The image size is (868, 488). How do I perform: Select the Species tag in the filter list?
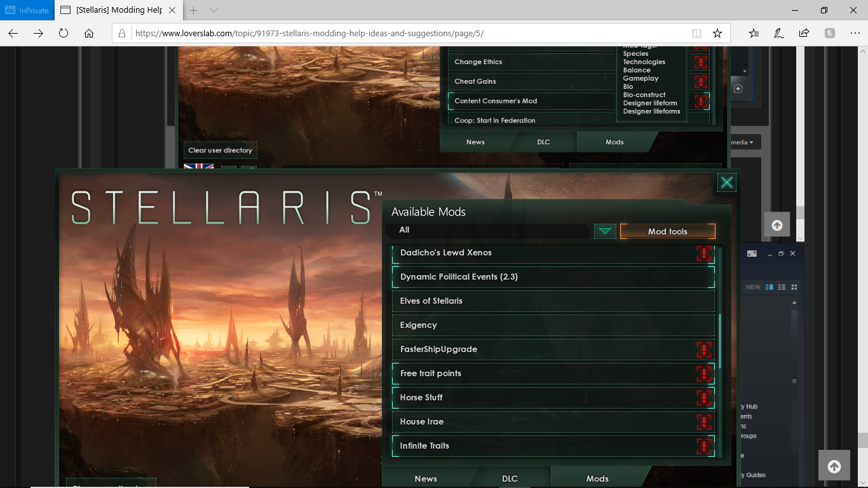pyautogui.click(x=635, y=54)
